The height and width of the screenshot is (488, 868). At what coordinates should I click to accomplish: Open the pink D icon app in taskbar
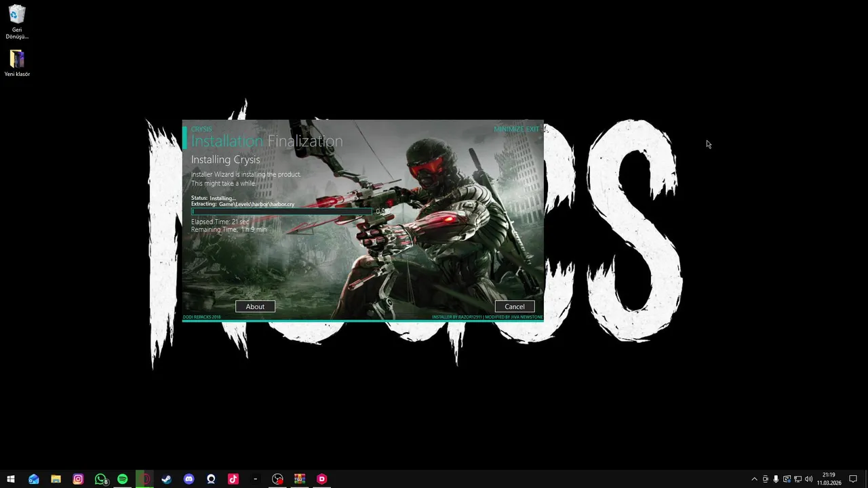321,479
